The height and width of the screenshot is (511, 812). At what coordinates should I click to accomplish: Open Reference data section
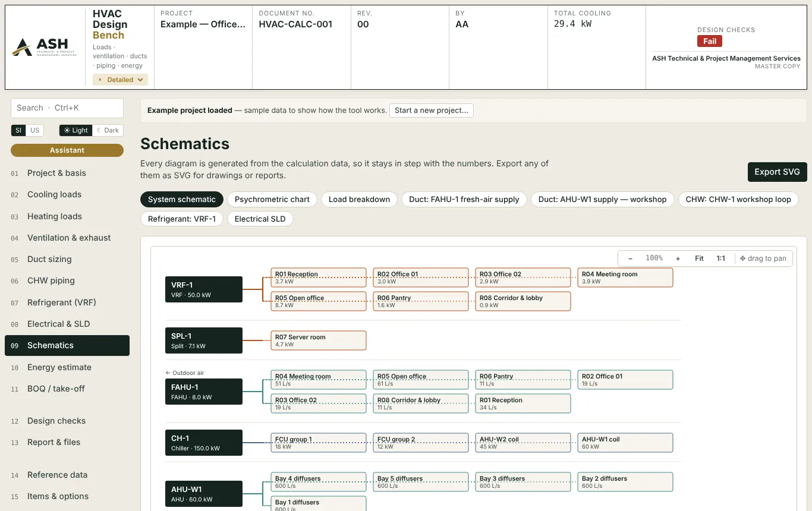click(x=67, y=475)
